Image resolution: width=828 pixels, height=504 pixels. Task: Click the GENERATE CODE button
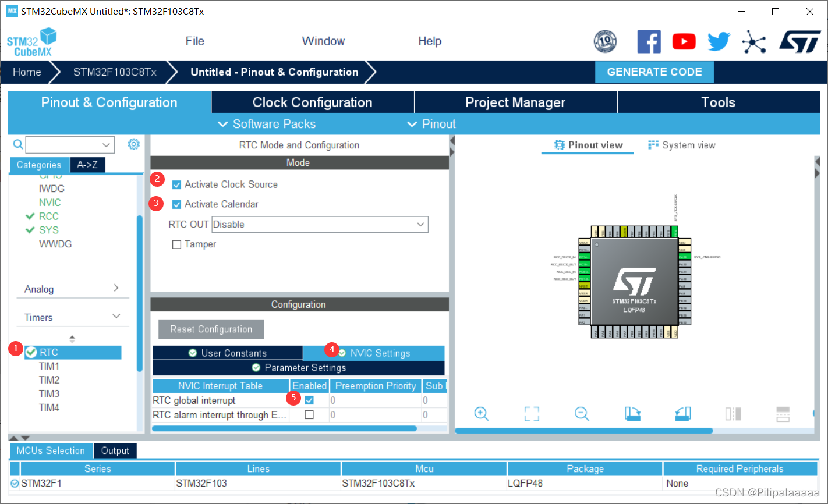pyautogui.click(x=654, y=72)
